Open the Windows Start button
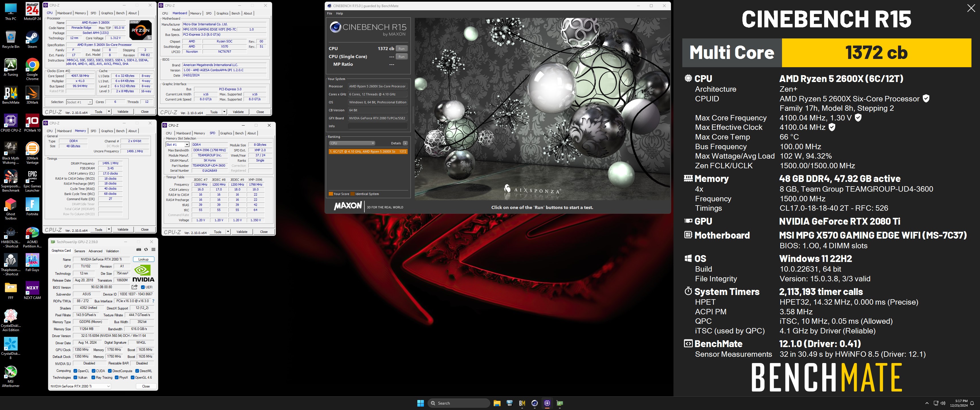 420,403
